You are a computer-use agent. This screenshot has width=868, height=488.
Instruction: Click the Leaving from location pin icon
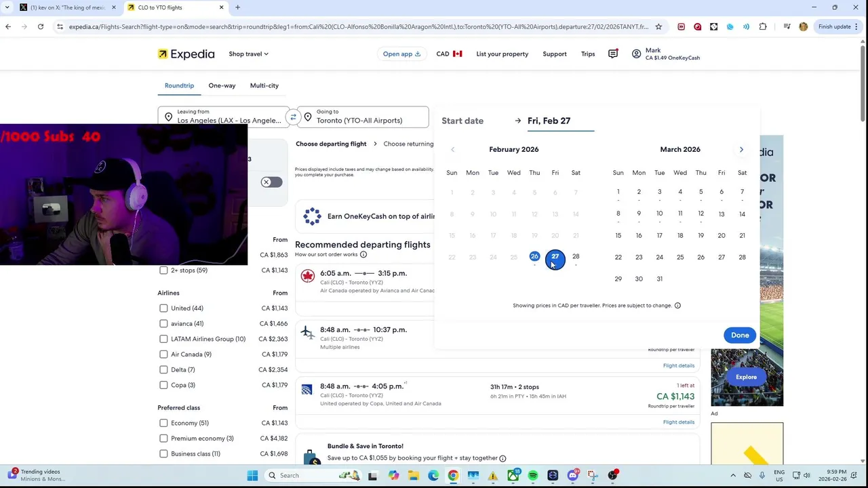coord(168,117)
